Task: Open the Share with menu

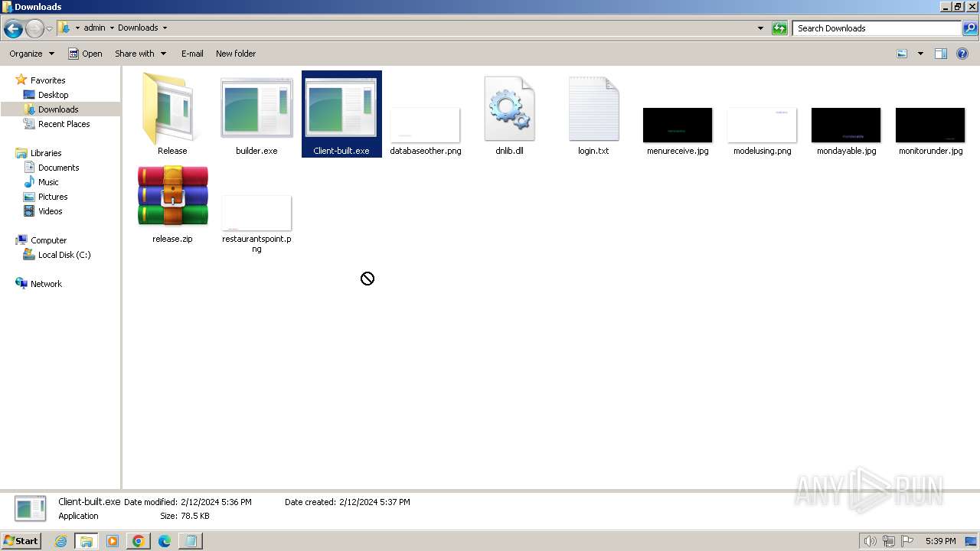Action: (x=140, y=54)
